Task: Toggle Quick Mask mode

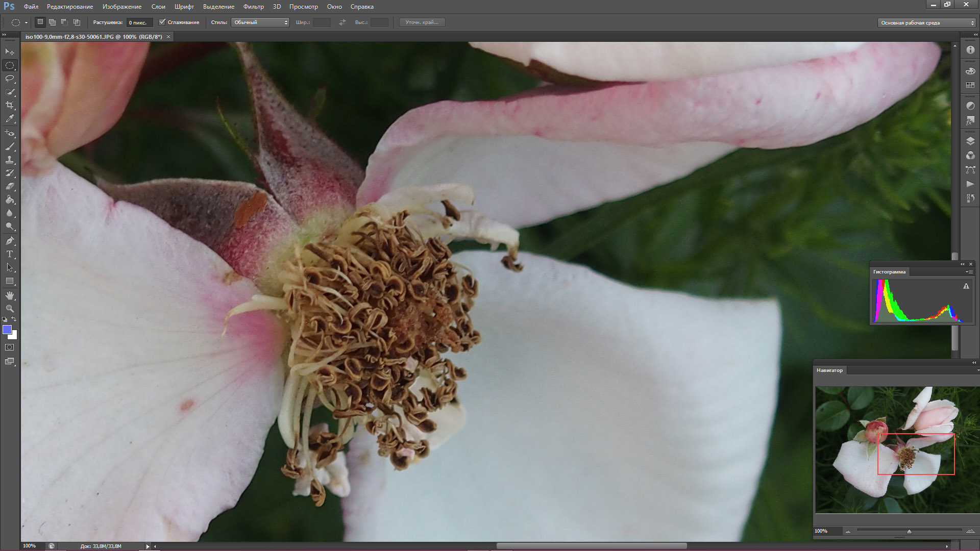Action: point(10,347)
